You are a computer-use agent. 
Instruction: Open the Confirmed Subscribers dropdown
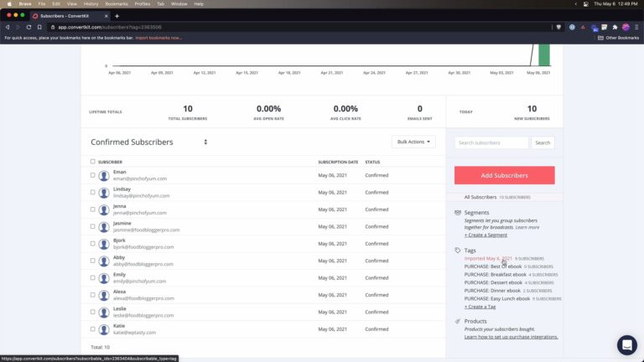click(x=149, y=142)
